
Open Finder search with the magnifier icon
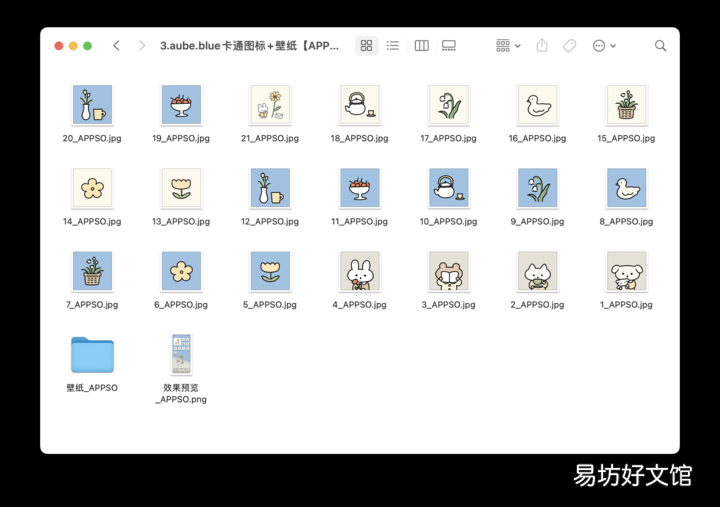pos(660,45)
